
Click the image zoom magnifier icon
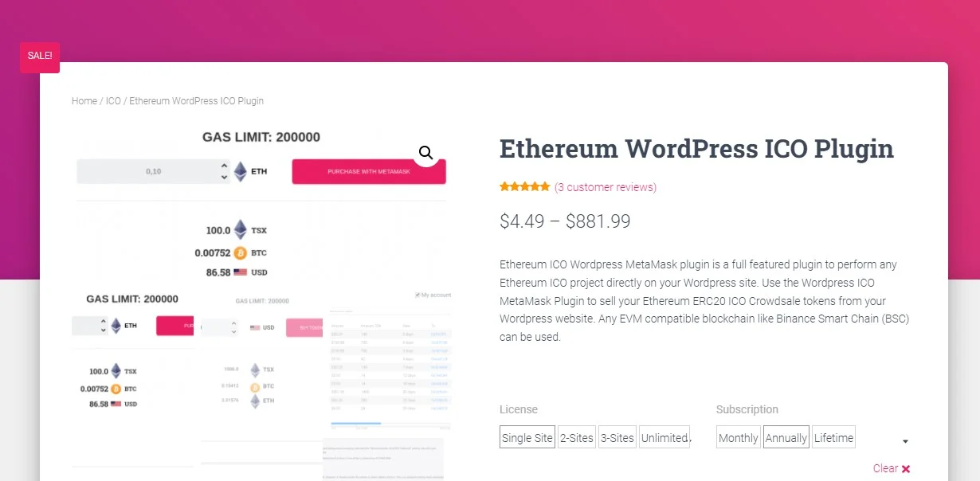425,152
